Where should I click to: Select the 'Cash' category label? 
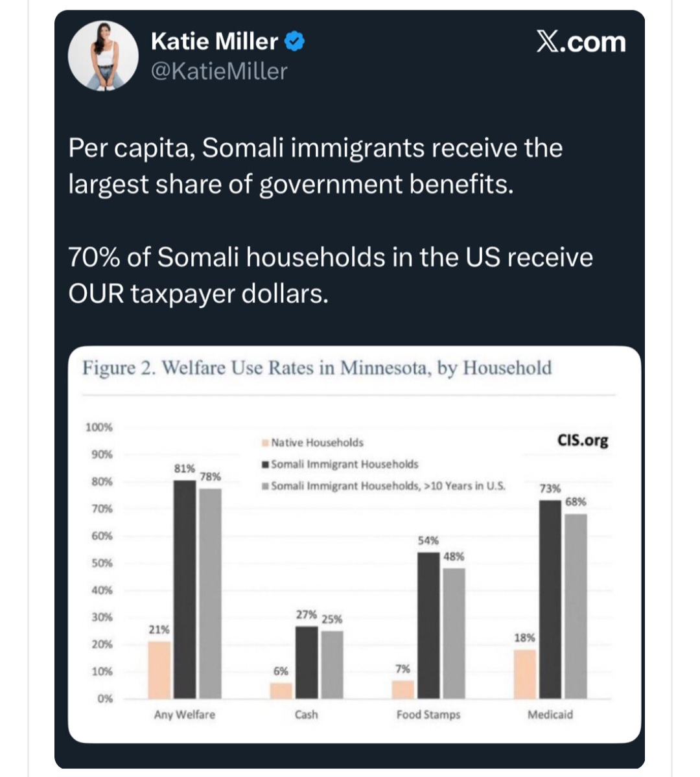pos(306,715)
